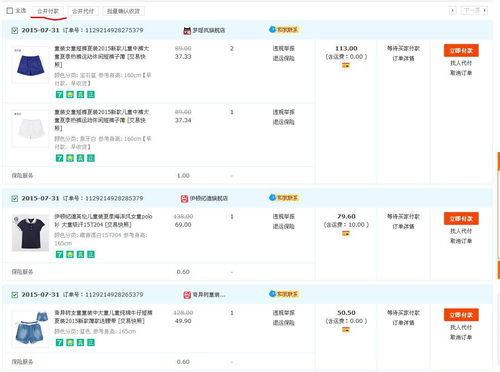Click the 批量确认收货 batch confirm receipt button
Screen dimensions: 500x372
point(123,11)
